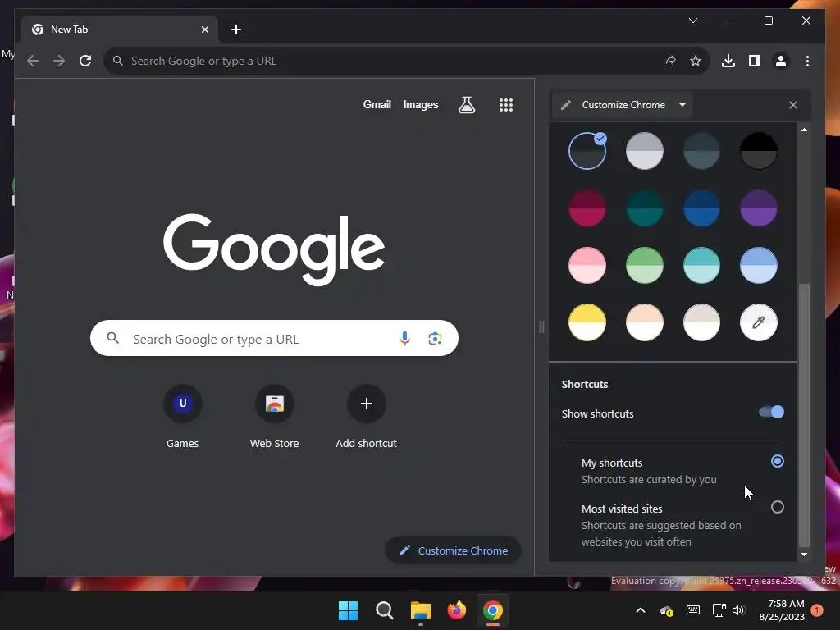Close the Customize Chrome side panel

point(793,105)
